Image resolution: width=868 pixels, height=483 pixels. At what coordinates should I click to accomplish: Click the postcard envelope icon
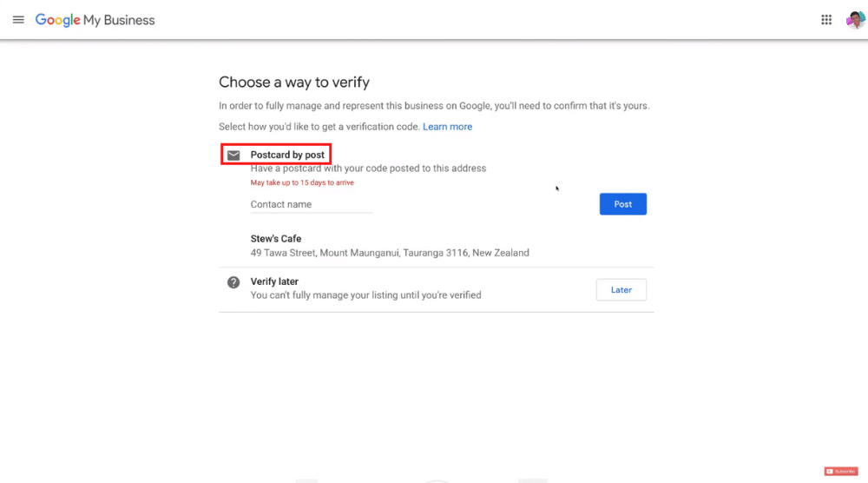point(233,155)
